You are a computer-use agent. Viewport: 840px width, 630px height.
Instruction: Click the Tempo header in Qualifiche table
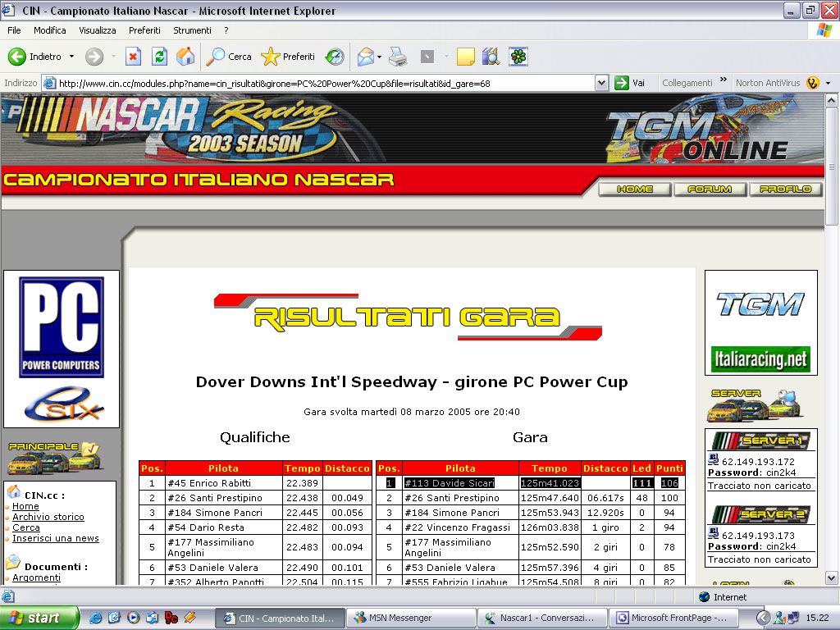point(302,468)
